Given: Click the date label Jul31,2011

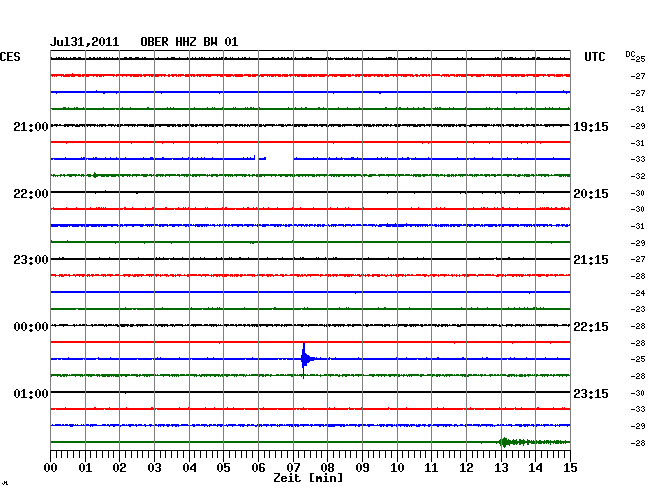Looking at the screenshot, I should tap(85, 42).
